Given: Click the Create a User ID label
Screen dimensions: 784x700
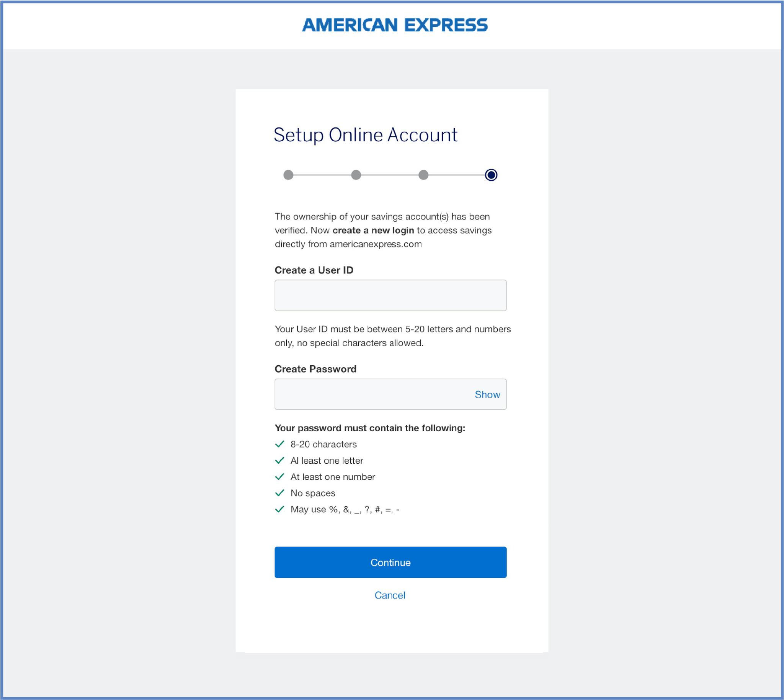Looking at the screenshot, I should (314, 270).
